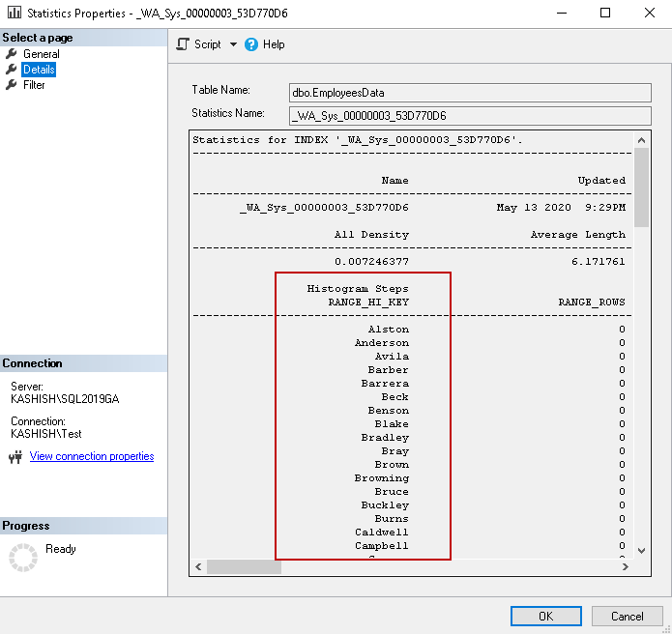Viewport: 672px width, 634px height.
Task: Expand the Script dropdown arrow
Action: pos(233,44)
